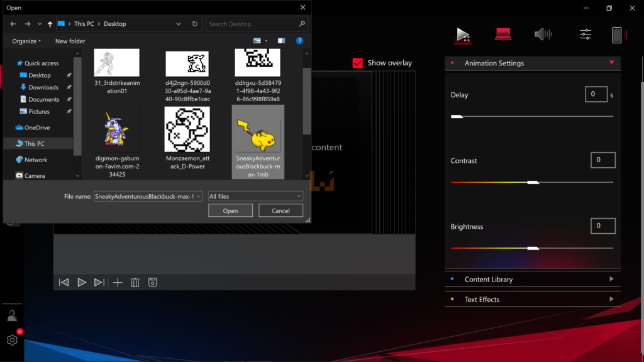Open the view options dropdown arrow
Screen dimensions: 644x362
pyautogui.click(x=266, y=41)
